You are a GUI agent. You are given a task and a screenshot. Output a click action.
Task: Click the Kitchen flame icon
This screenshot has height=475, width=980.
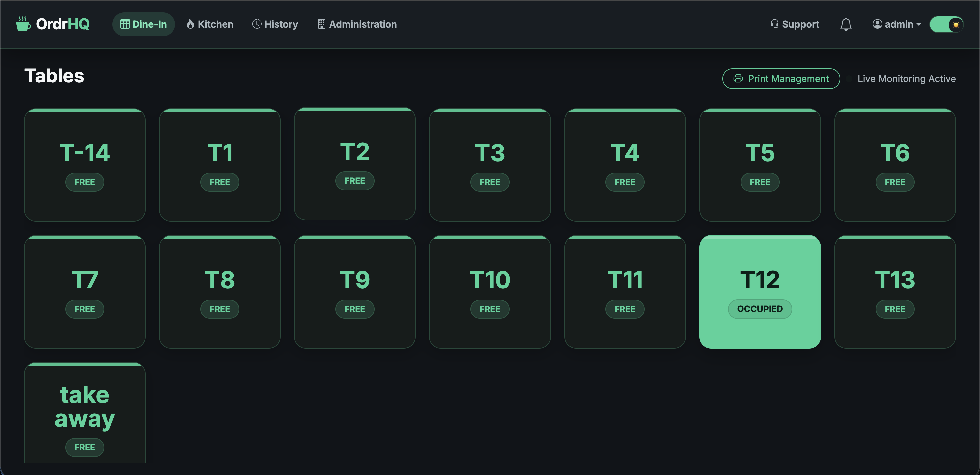(190, 24)
